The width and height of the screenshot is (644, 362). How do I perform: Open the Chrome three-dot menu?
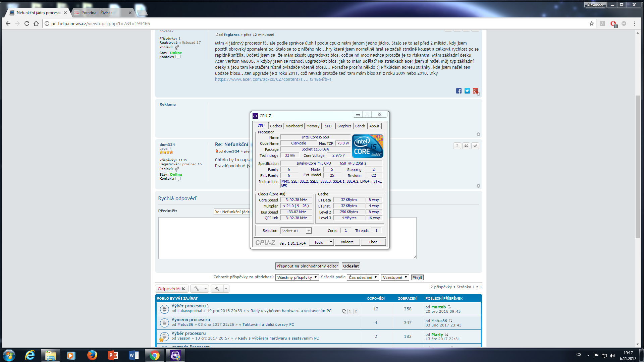pos(635,23)
